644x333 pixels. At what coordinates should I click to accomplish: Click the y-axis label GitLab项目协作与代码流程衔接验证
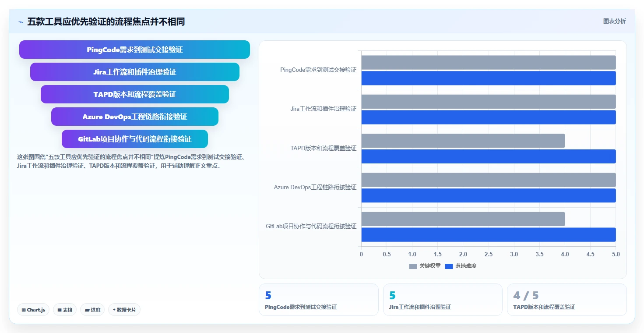(311, 227)
